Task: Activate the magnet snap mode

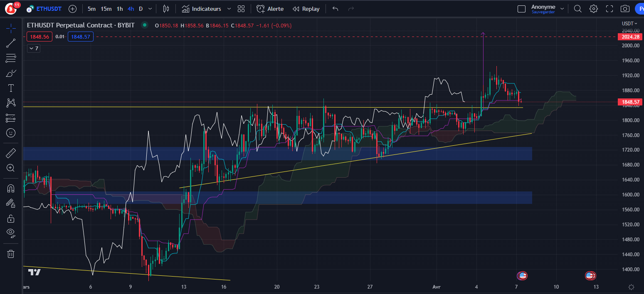Action: click(11, 188)
